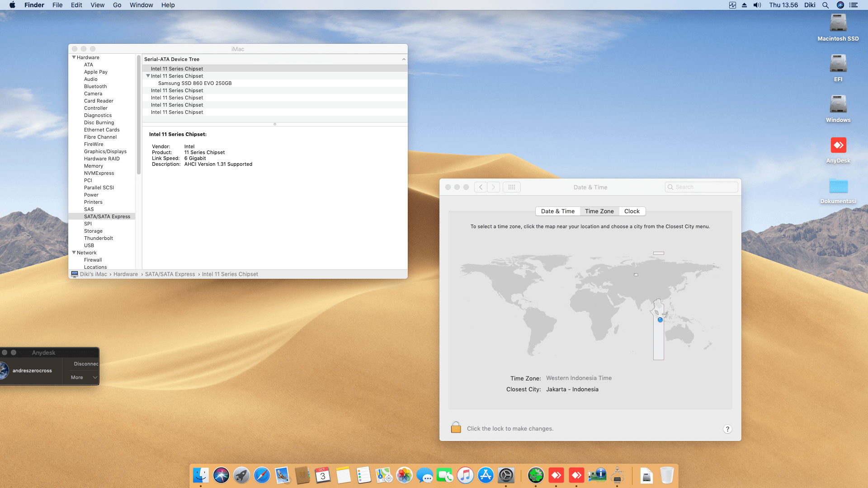The width and height of the screenshot is (868, 488).
Task: Switch to the Date & Time tab
Action: [557, 211]
